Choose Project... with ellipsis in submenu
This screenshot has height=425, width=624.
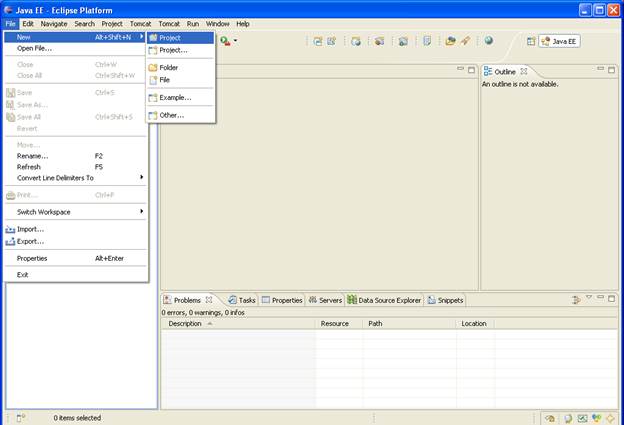pos(181,50)
